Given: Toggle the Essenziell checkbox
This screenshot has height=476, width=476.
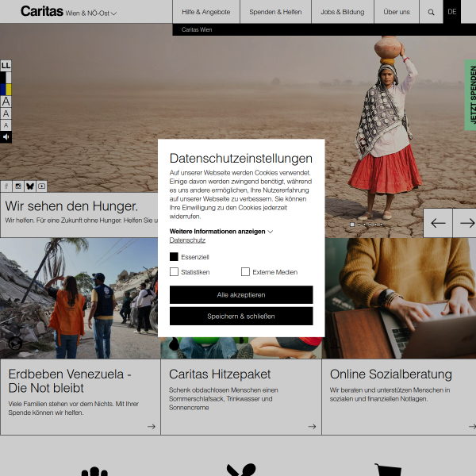Looking at the screenshot, I should point(174,256).
